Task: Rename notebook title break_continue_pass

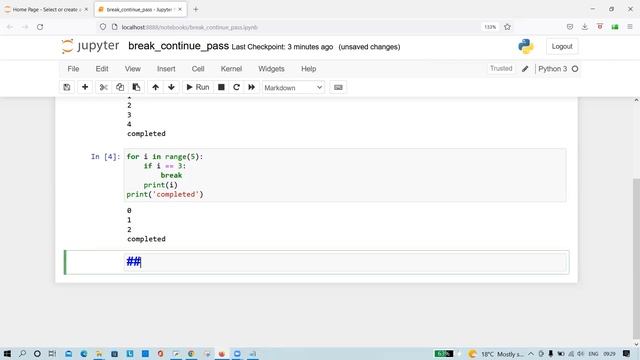Action: pos(178,46)
